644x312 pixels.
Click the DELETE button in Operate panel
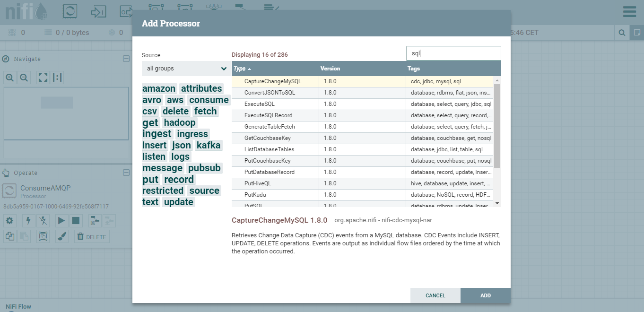click(x=92, y=236)
